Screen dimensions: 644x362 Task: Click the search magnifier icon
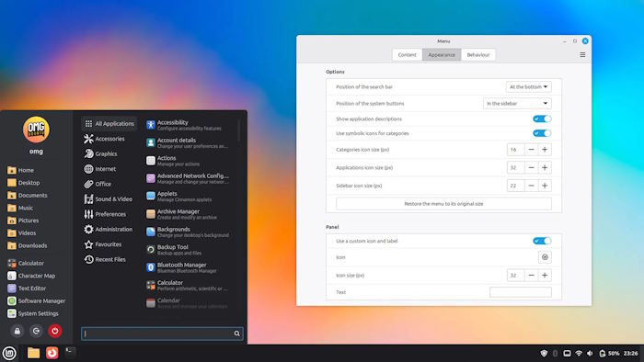[237, 334]
